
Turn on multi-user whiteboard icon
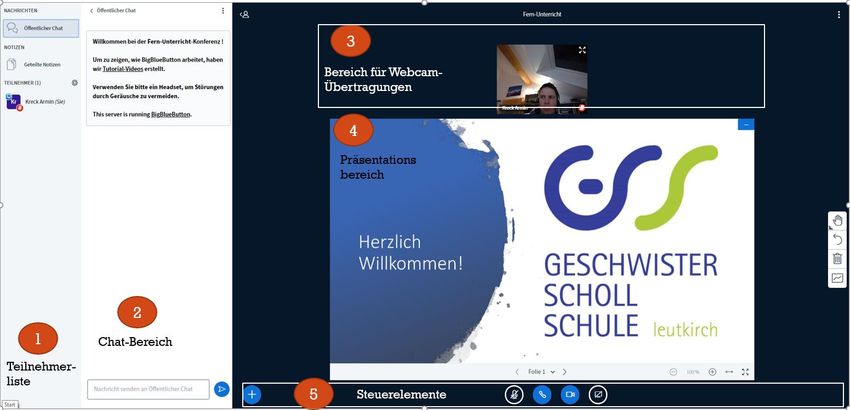tap(837, 278)
